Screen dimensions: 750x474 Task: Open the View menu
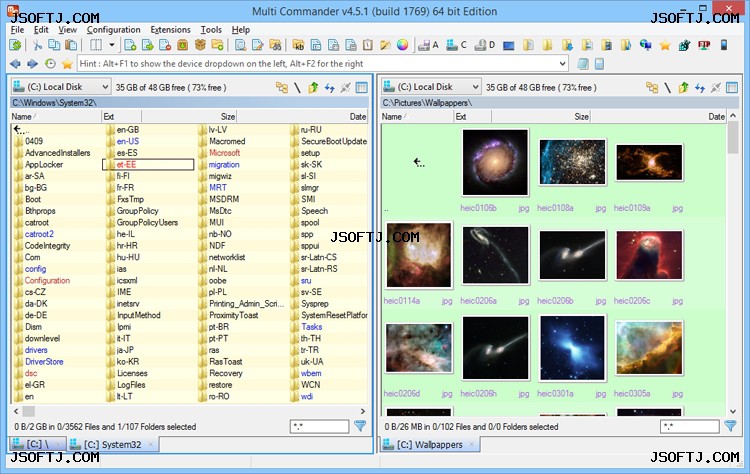pos(67,30)
